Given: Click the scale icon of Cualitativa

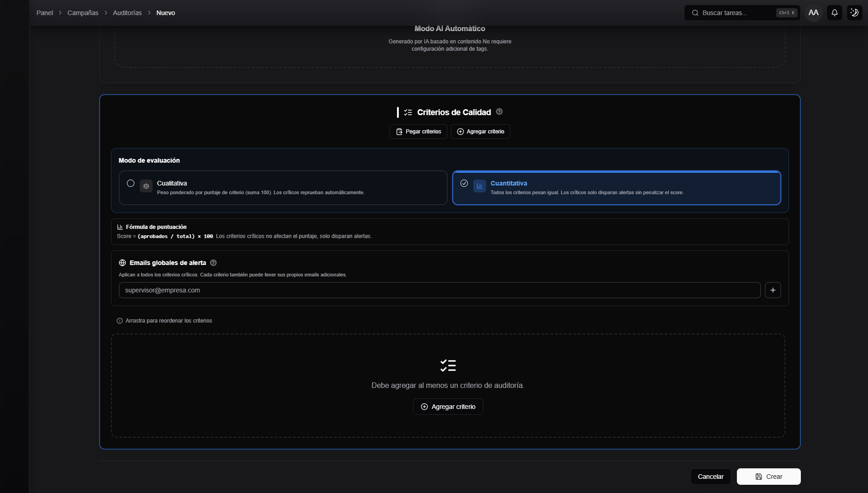Looking at the screenshot, I should 146,186.
